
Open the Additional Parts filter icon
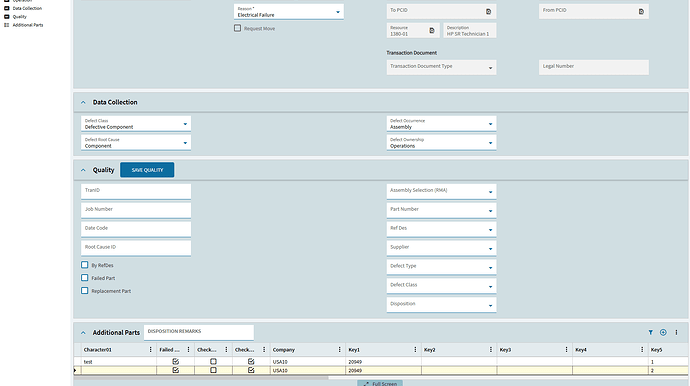(x=650, y=333)
